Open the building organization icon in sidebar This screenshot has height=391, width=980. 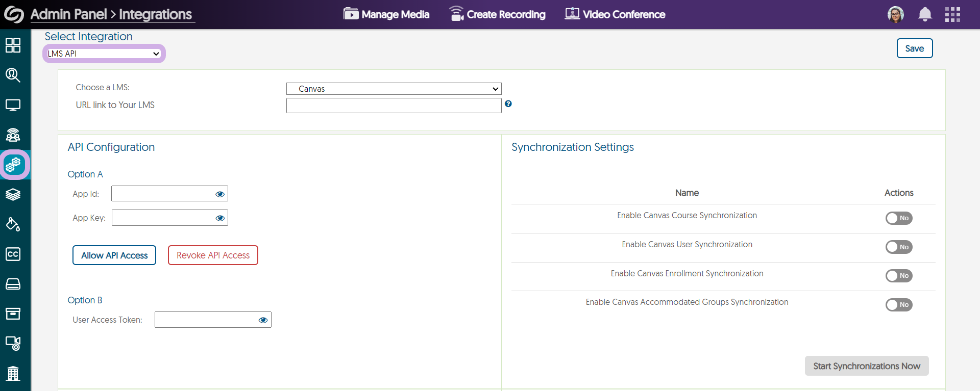[x=13, y=374]
